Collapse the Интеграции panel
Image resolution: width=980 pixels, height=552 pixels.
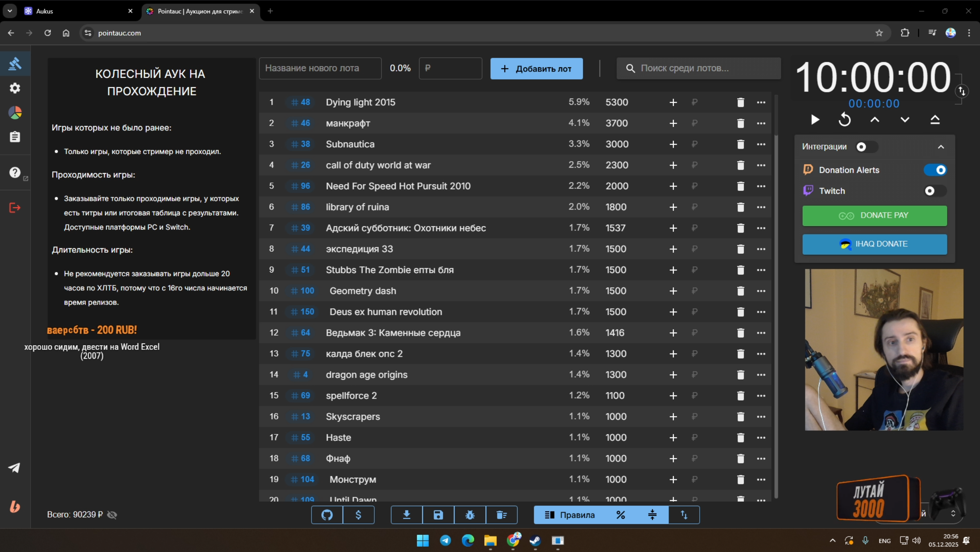click(x=941, y=147)
